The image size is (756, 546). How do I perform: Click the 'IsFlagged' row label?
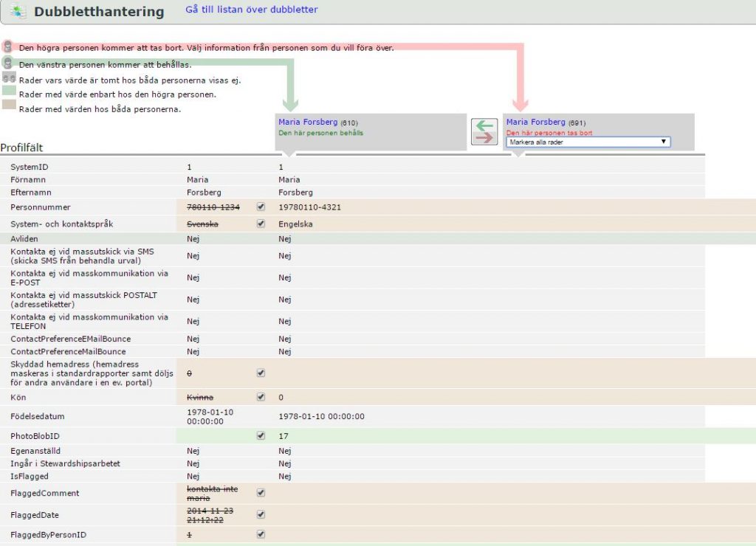30,476
